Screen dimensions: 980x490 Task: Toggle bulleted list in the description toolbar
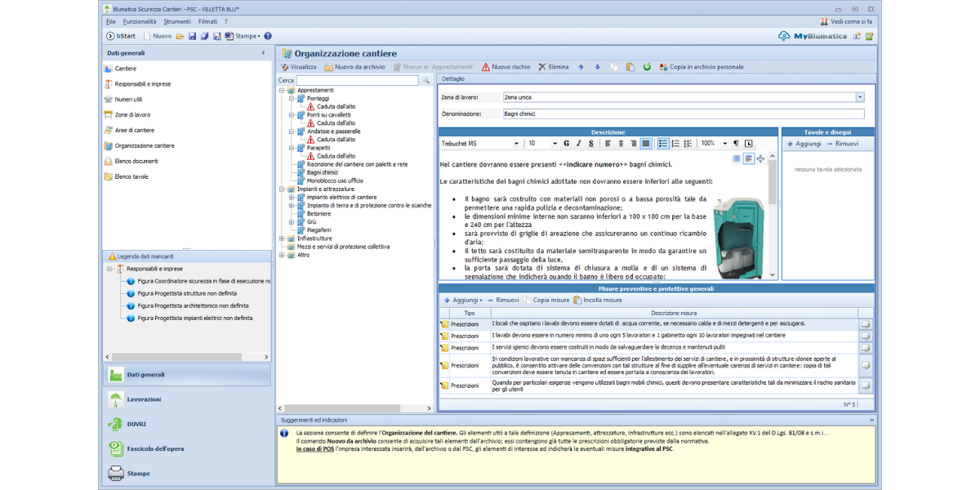point(663,143)
